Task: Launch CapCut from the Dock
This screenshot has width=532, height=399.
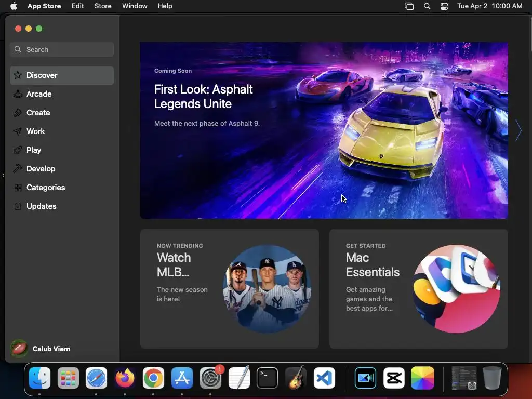Action: click(x=394, y=378)
